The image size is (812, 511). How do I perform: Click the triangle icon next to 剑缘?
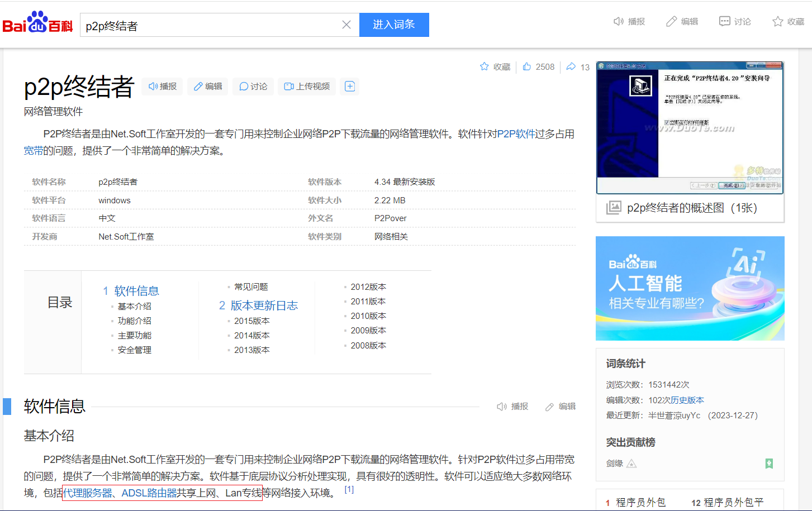(x=631, y=463)
